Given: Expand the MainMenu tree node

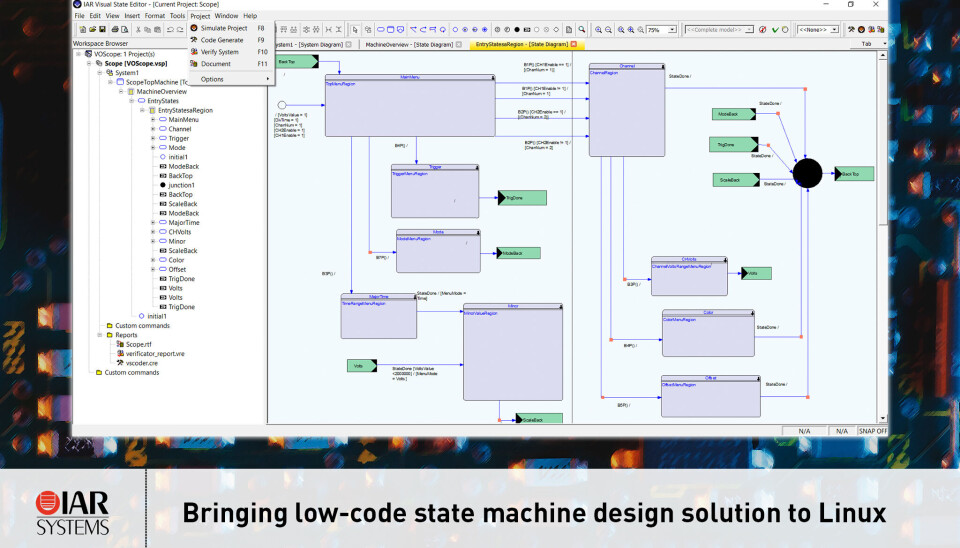Looking at the screenshot, I should tap(153, 119).
